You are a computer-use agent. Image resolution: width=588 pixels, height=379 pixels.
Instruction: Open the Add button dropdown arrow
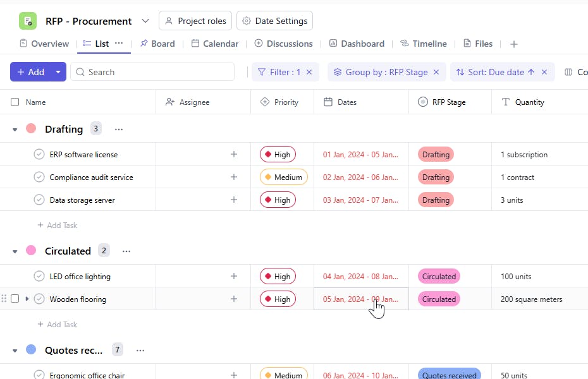58,72
